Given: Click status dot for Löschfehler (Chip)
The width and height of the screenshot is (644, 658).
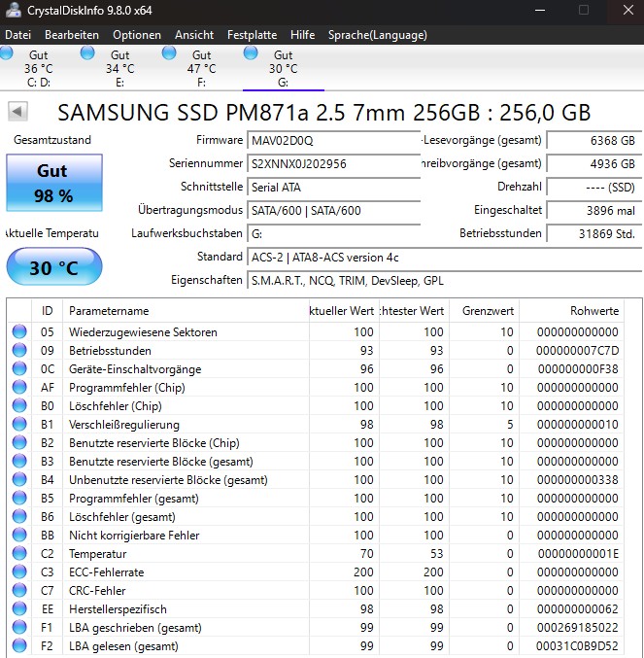Looking at the screenshot, I should click(x=19, y=405).
